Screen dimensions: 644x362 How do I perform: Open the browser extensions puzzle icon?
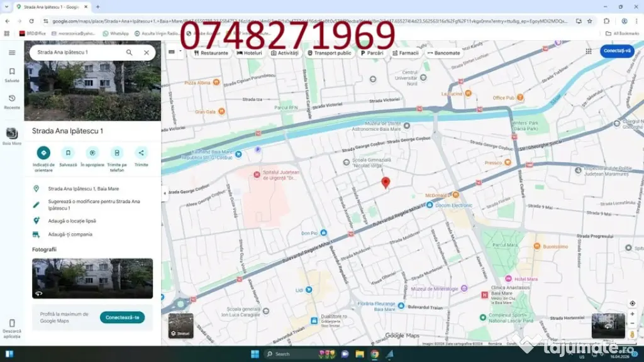point(607,21)
